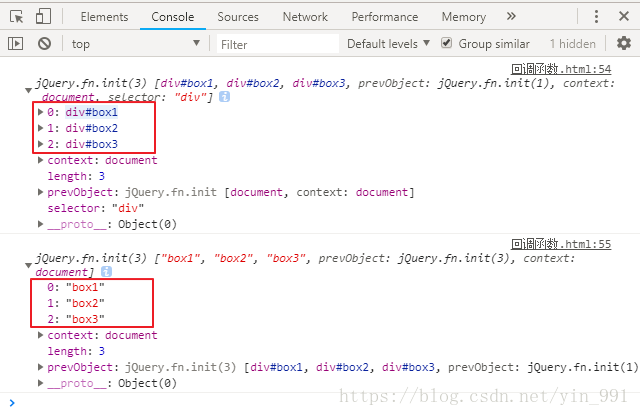Clear console with the ban icon
The width and height of the screenshot is (640, 416).
(44, 43)
